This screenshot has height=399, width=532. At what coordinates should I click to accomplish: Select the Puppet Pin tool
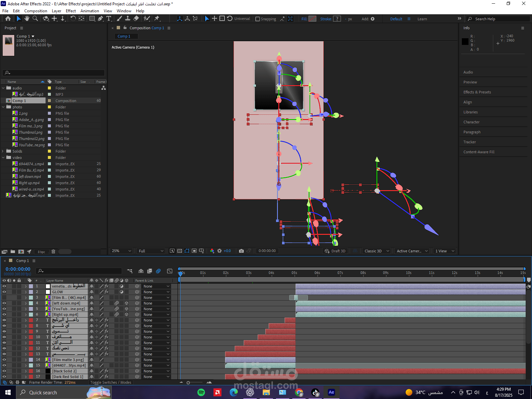click(x=157, y=19)
